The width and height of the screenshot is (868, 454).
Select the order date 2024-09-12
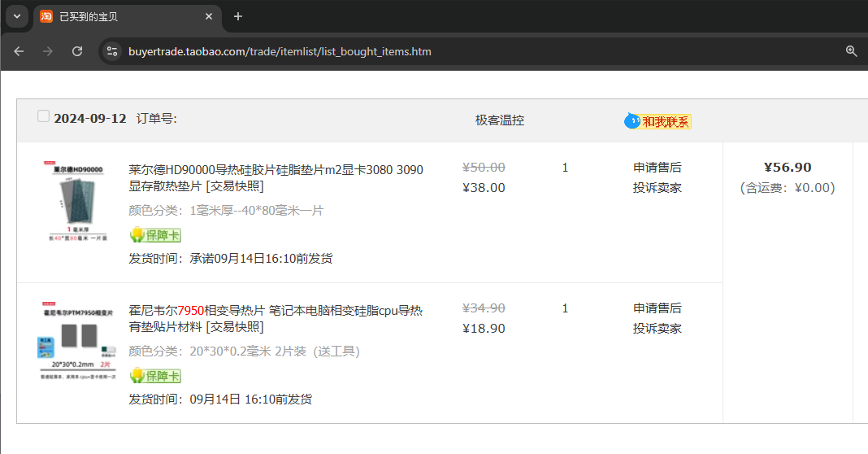coord(89,119)
